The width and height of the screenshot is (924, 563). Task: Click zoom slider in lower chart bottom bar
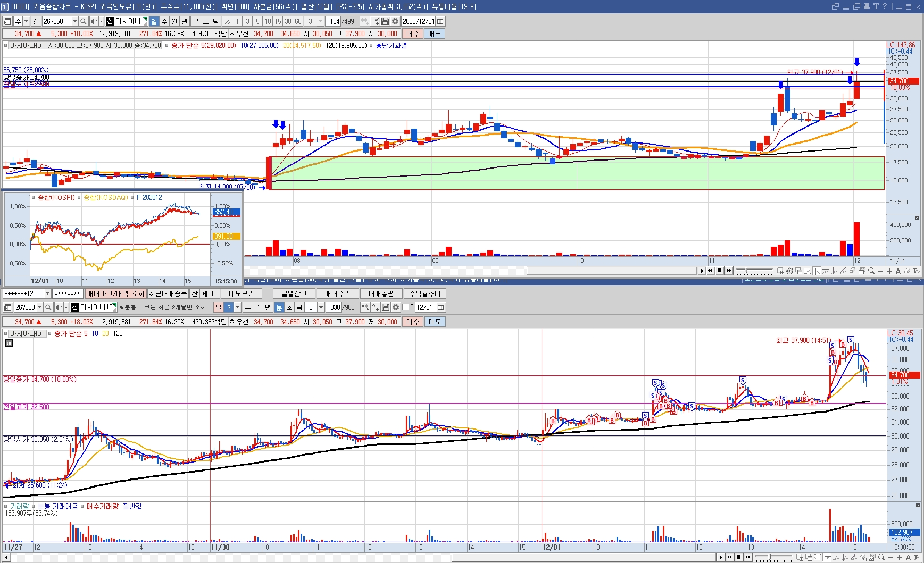tap(773, 557)
